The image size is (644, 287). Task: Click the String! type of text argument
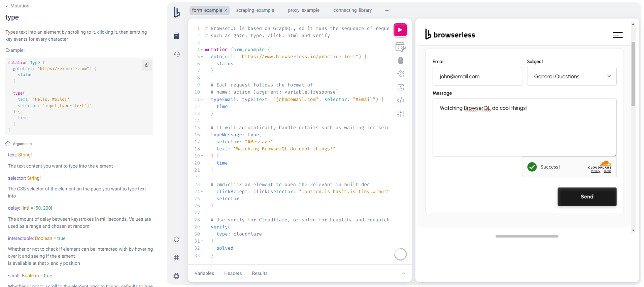[x=25, y=155]
